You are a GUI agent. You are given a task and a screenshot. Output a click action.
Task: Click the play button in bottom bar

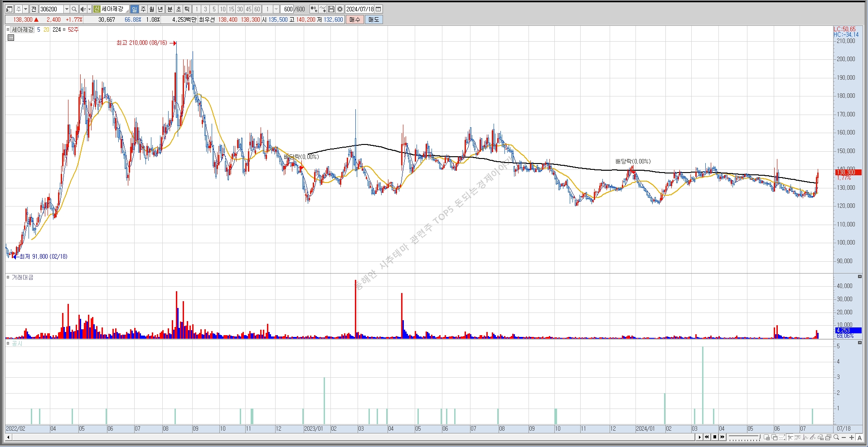(x=699, y=437)
